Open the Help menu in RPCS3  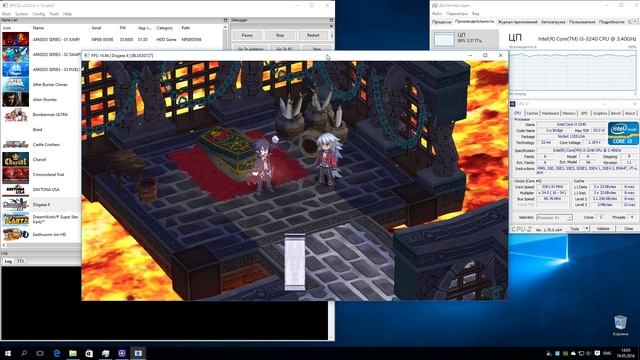coord(67,14)
